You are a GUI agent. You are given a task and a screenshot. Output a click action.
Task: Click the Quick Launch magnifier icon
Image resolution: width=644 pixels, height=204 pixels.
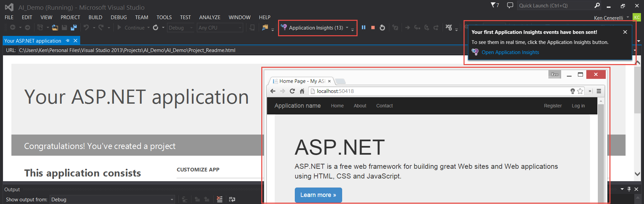(x=597, y=5)
